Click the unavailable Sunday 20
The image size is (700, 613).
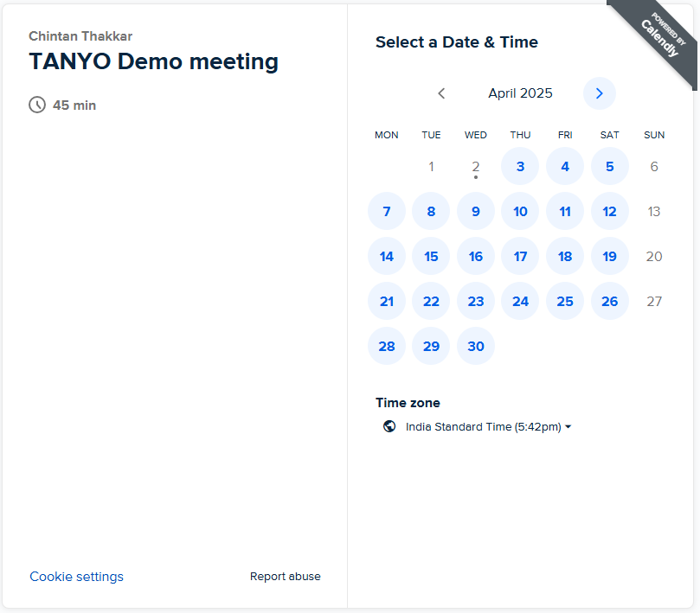(x=654, y=257)
